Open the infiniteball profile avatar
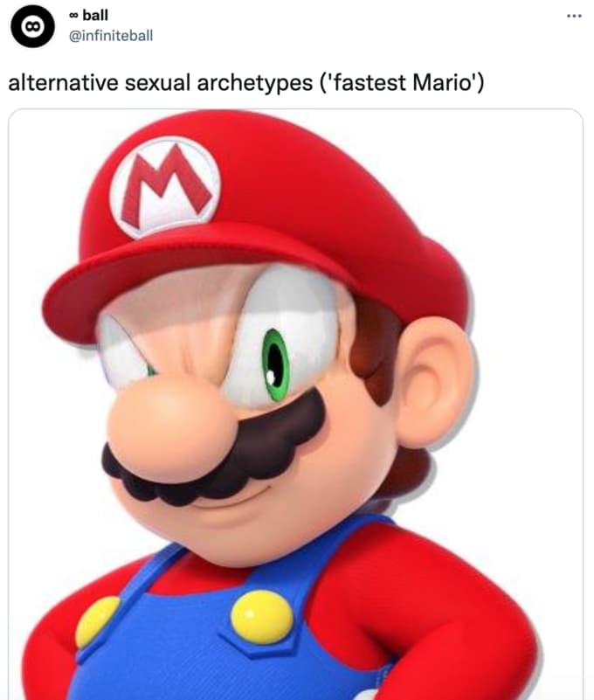 [32, 26]
